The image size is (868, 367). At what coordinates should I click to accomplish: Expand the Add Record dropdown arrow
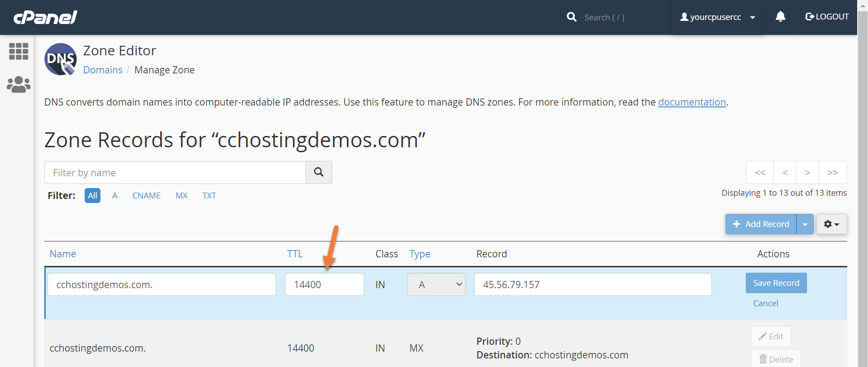point(805,224)
